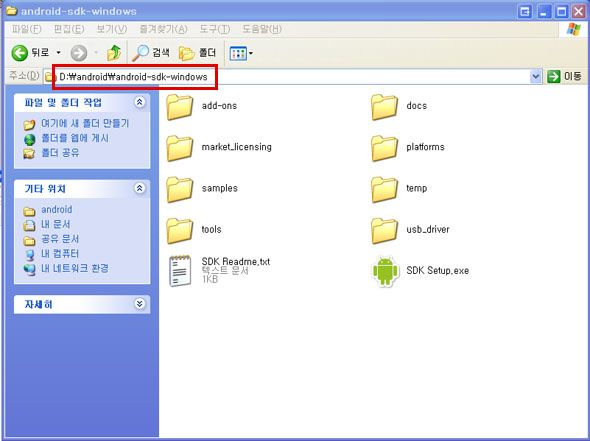Select the samples folder icon

pyautogui.click(x=179, y=189)
